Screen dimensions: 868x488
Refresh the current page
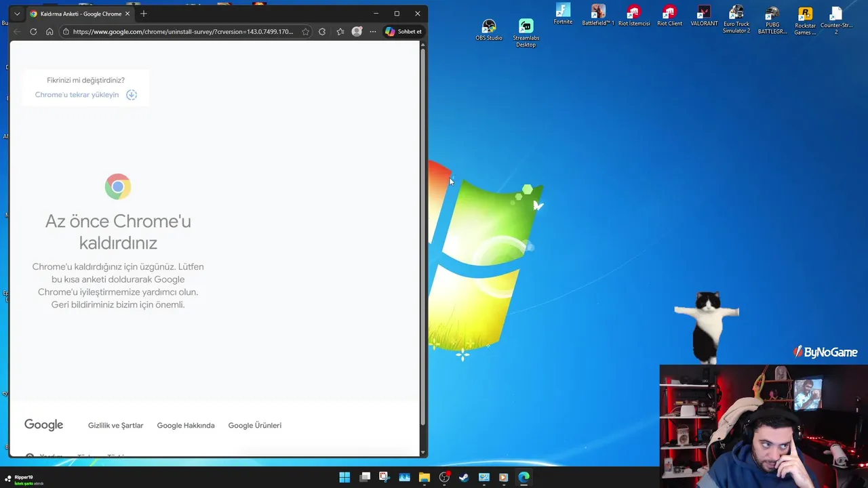point(33,32)
